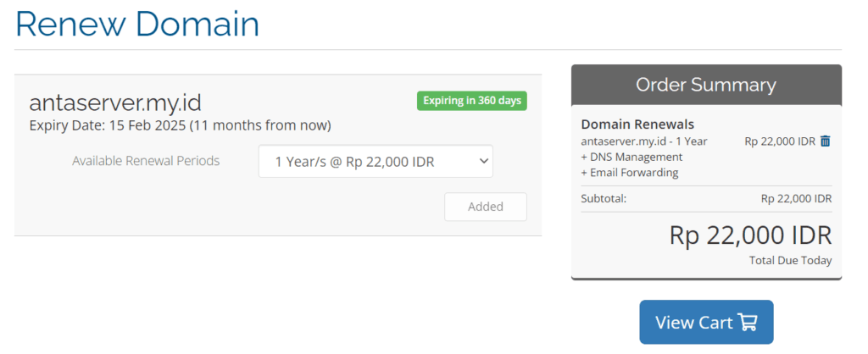This screenshot has height=354, width=868.
Task: Select the Subtotal amount Rp 22,000 IDR
Action: 796,198
